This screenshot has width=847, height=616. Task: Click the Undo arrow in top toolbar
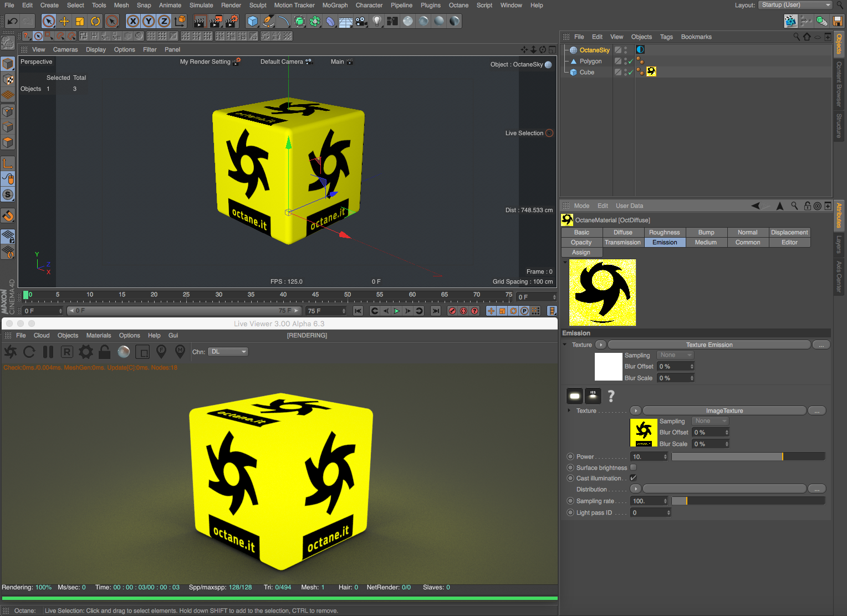point(12,22)
